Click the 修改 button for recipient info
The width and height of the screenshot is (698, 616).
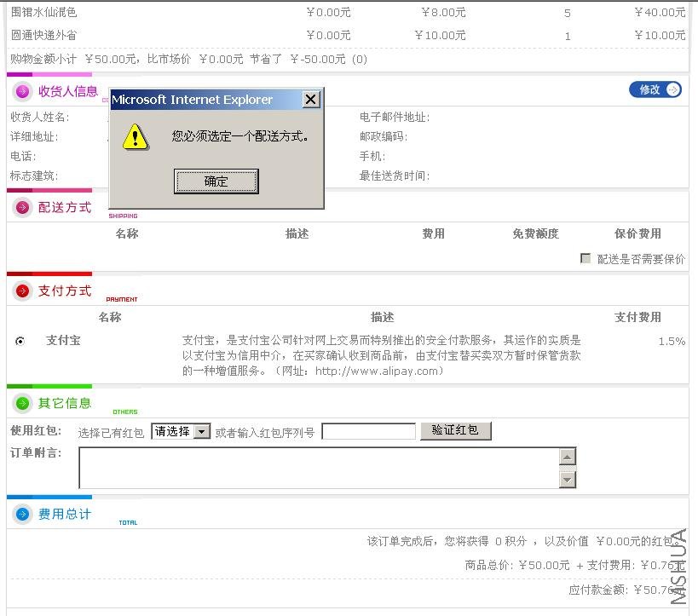click(655, 89)
